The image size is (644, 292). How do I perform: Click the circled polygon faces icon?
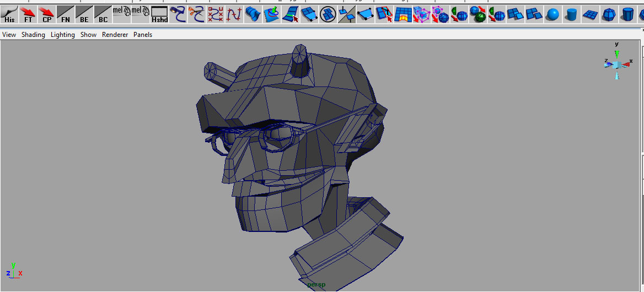tap(328, 14)
